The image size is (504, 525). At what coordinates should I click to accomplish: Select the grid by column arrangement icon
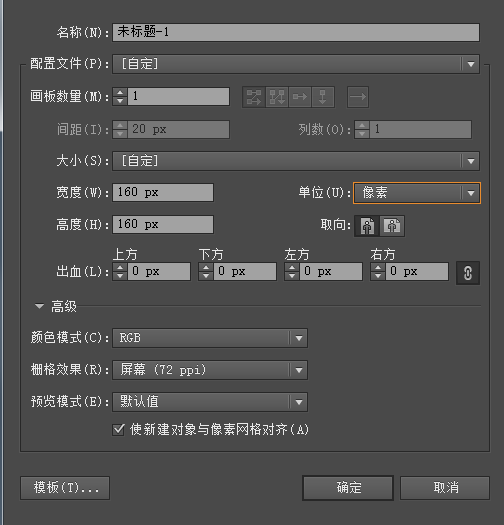pos(277,97)
